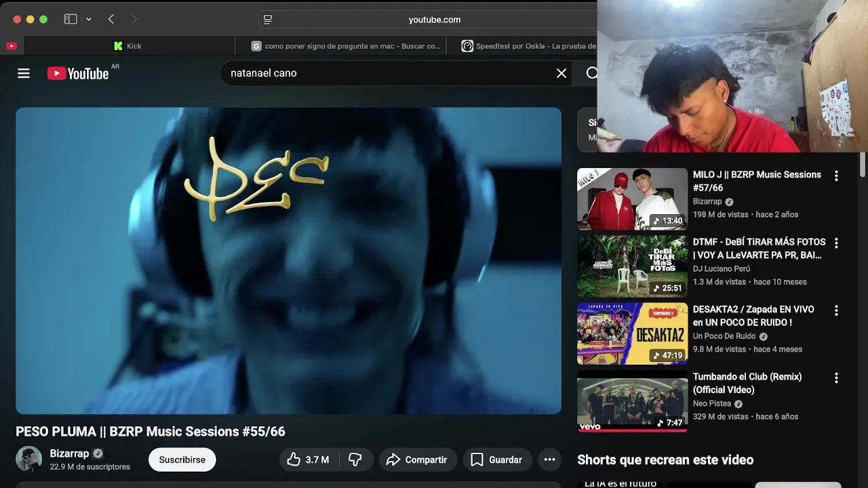Open Neo Pistea channel
The image size is (868, 488).
click(x=712, y=403)
